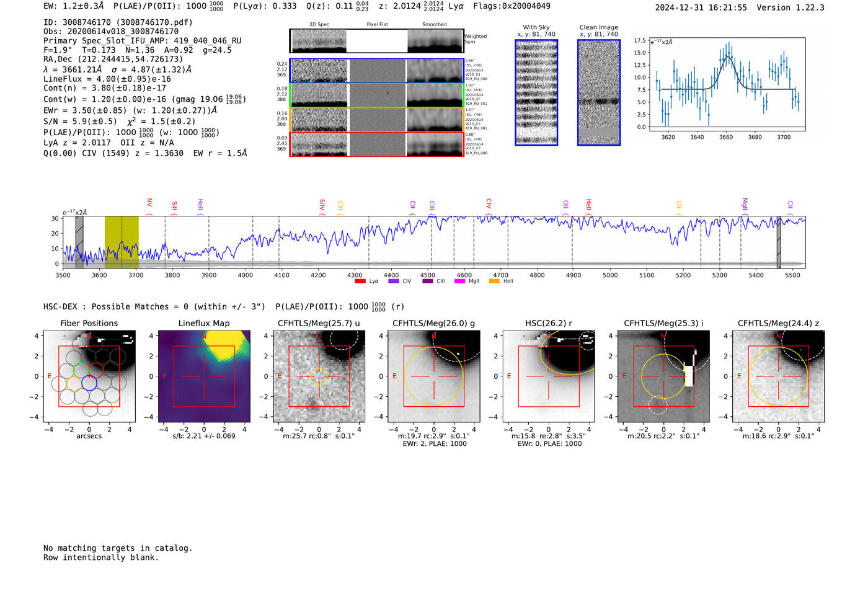Click the Clean Image cutout
Screen dimensions: 868x591
point(599,92)
